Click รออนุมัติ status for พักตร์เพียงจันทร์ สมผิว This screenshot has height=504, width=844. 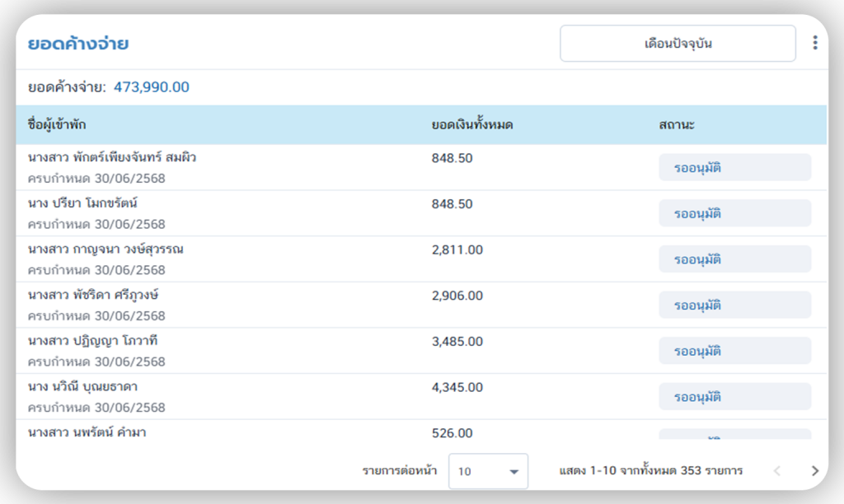tap(734, 168)
